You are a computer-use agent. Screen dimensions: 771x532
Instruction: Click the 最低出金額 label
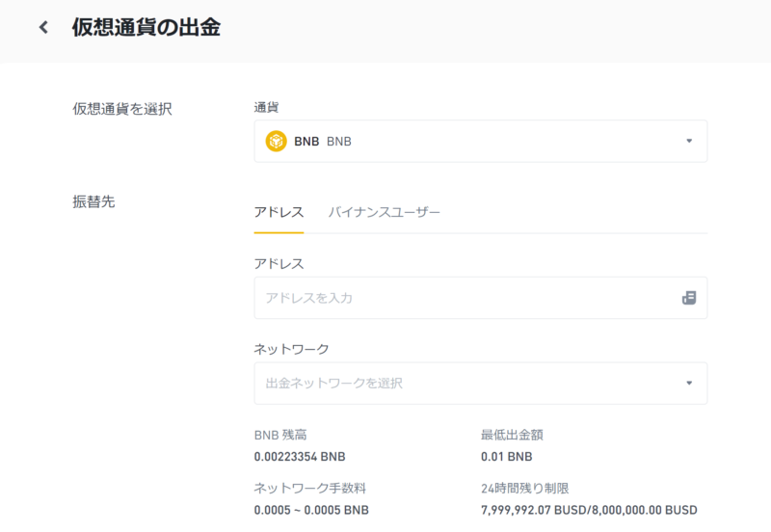[x=512, y=435]
